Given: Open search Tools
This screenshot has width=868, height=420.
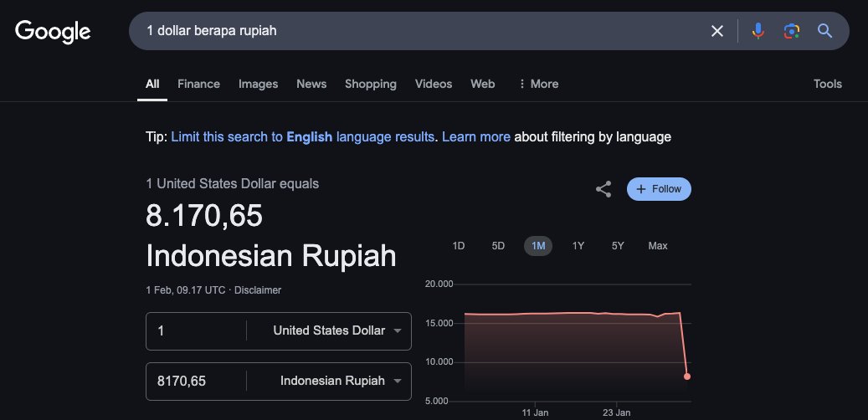Looking at the screenshot, I should pos(828,85).
